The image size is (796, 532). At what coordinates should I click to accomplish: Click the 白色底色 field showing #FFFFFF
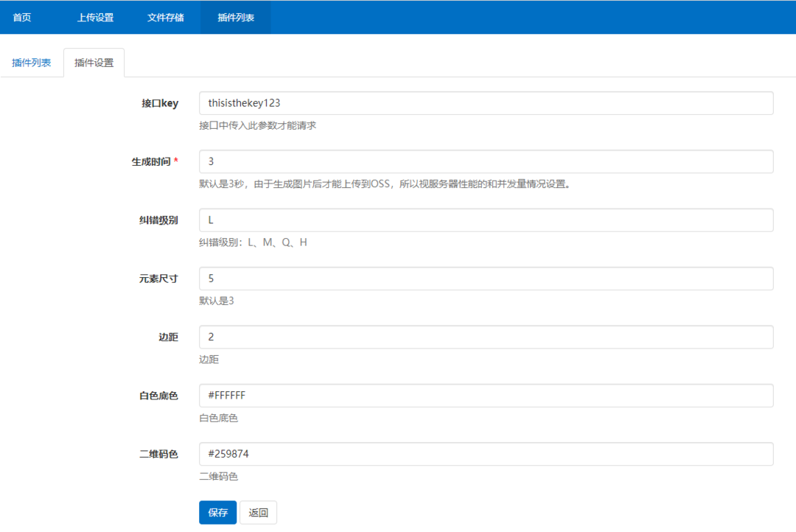(x=486, y=396)
